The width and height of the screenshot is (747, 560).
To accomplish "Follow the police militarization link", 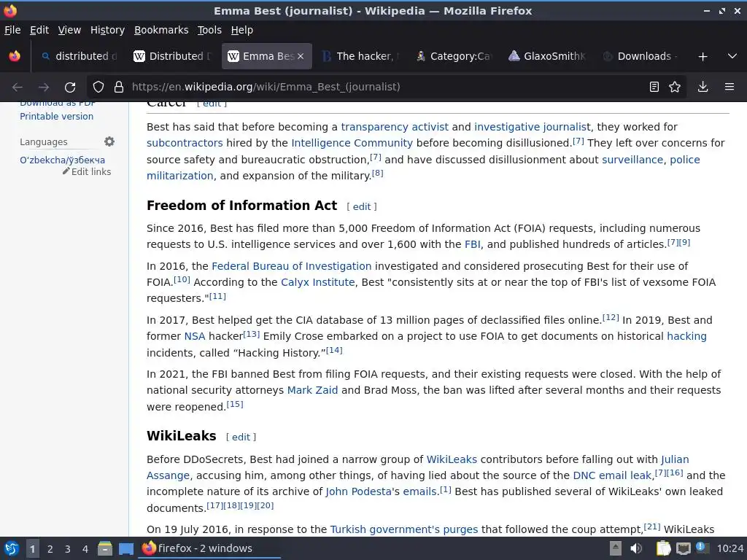I will tap(685, 160).
